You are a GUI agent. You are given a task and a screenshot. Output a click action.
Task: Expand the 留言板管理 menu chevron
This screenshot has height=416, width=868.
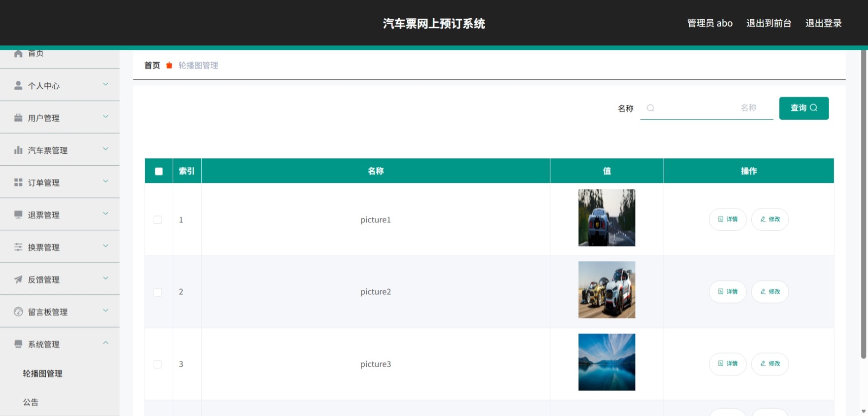click(105, 311)
